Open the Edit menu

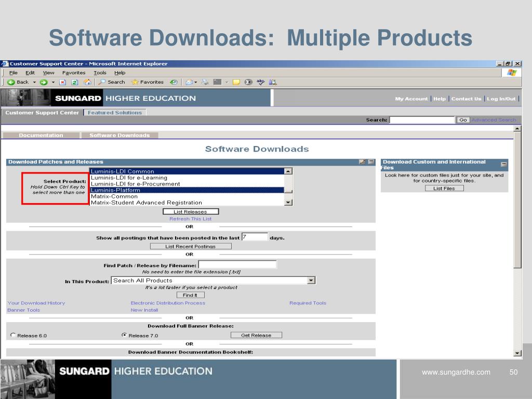(30, 73)
